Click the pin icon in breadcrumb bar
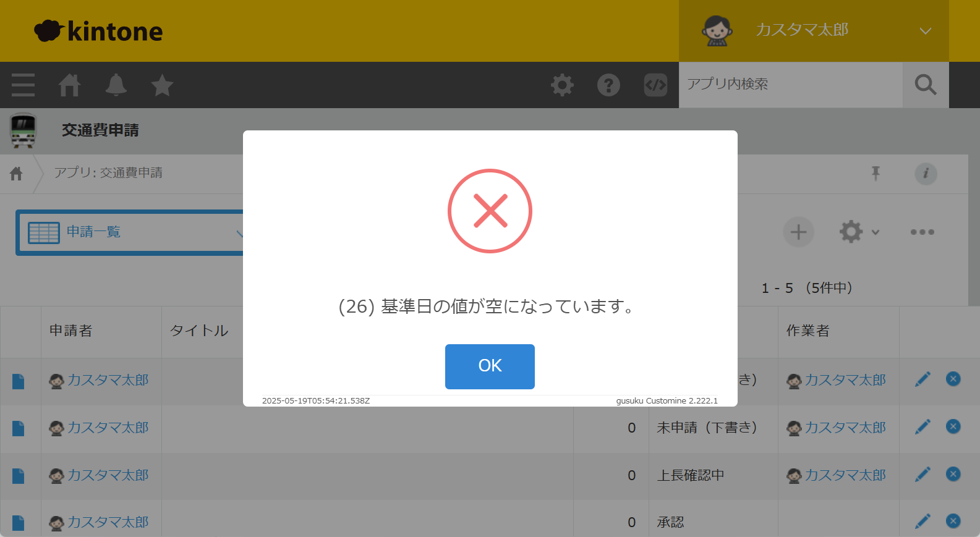This screenshot has width=980, height=537. pos(876,174)
